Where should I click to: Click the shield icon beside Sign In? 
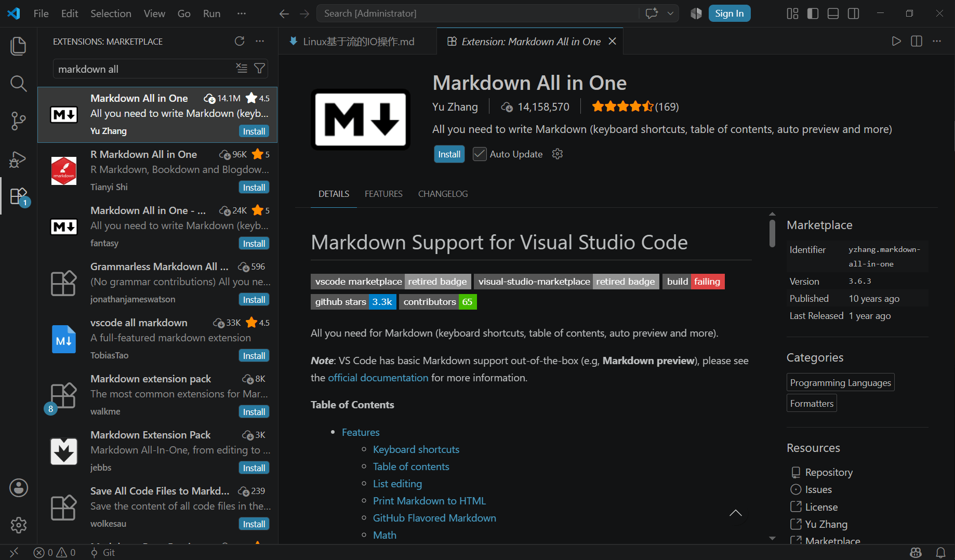696,14
